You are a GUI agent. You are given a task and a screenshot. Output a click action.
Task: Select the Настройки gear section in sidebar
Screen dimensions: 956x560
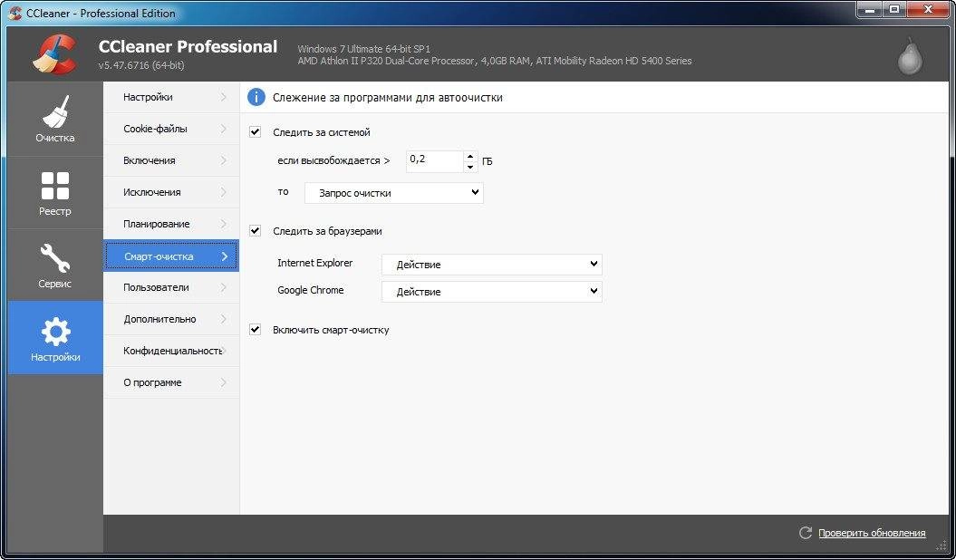tap(55, 337)
